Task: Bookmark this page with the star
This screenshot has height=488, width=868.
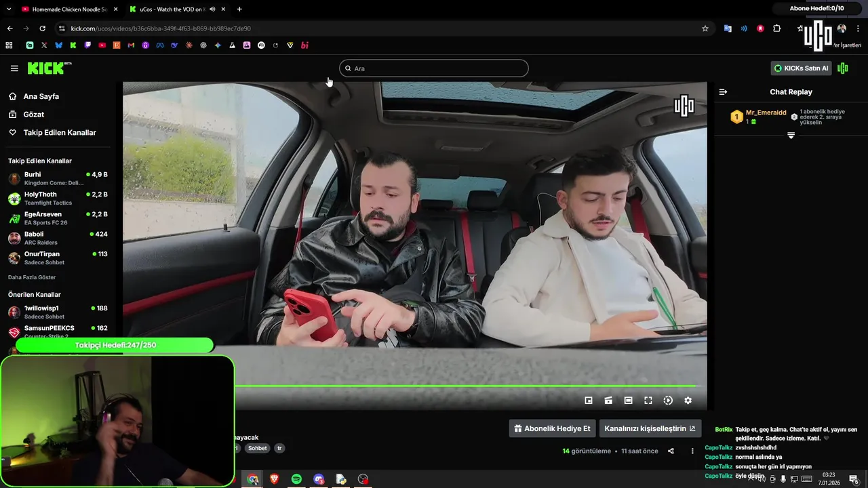Action: click(705, 28)
